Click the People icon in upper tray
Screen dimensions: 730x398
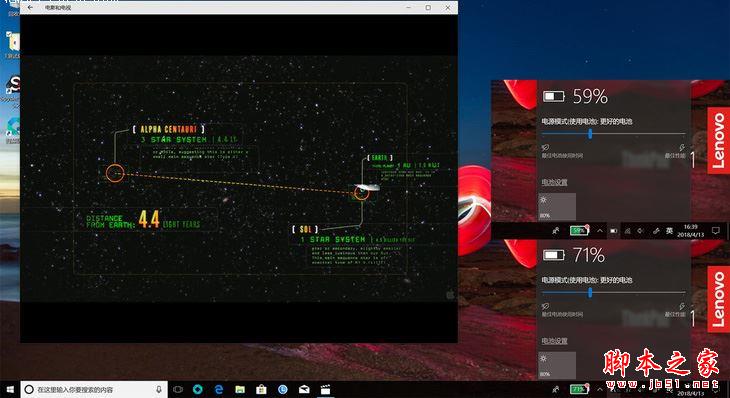tap(556, 230)
